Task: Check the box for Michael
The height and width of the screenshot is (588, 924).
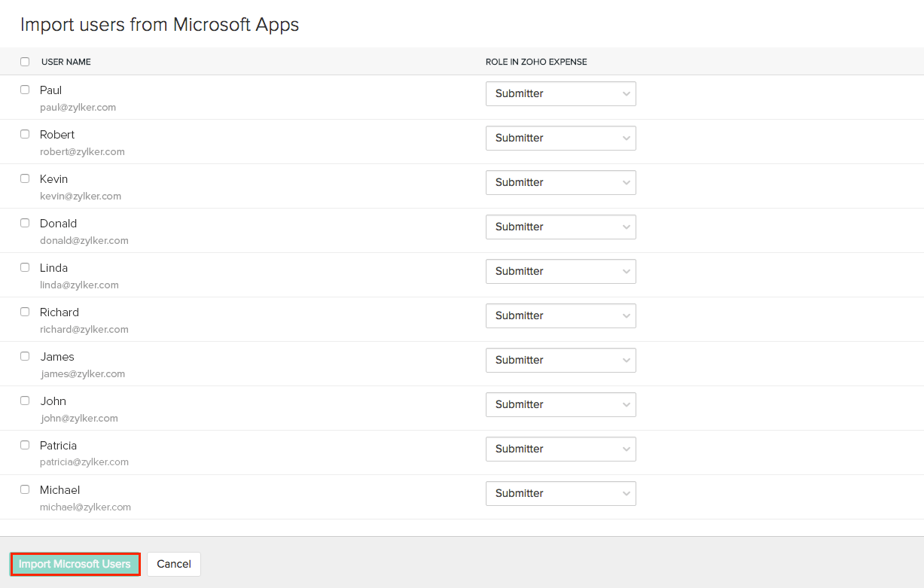Action: [25, 489]
